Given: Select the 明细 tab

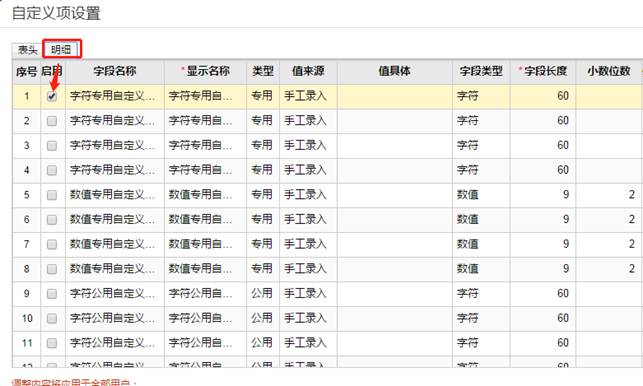Looking at the screenshot, I should pyautogui.click(x=62, y=50).
